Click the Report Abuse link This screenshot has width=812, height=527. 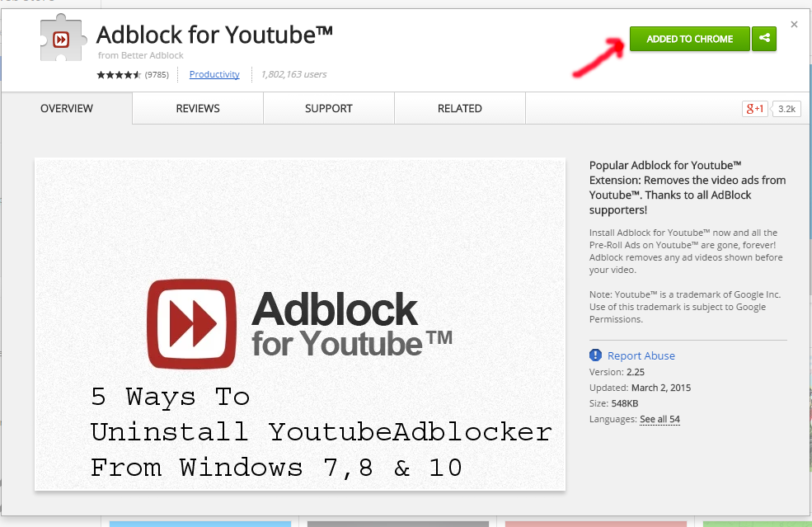tap(641, 355)
